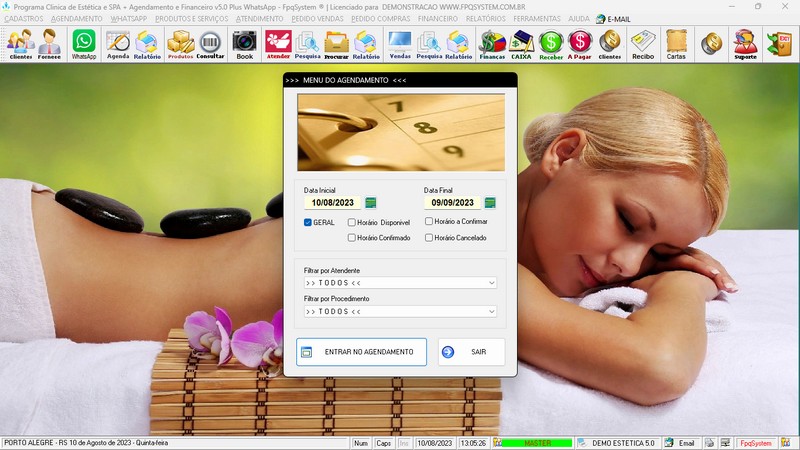The width and height of the screenshot is (800, 450).
Task: Open the PEDIDO VENDAS menu
Action: coord(317,19)
